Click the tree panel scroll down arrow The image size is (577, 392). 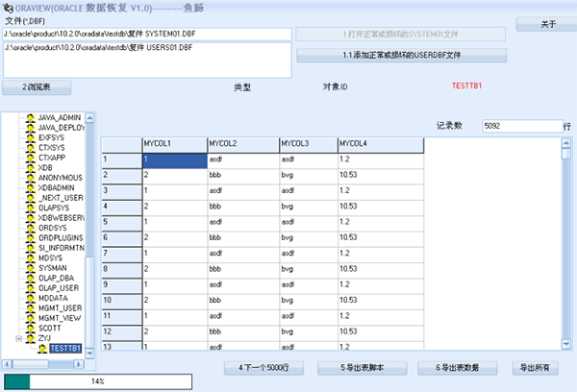click(89, 354)
